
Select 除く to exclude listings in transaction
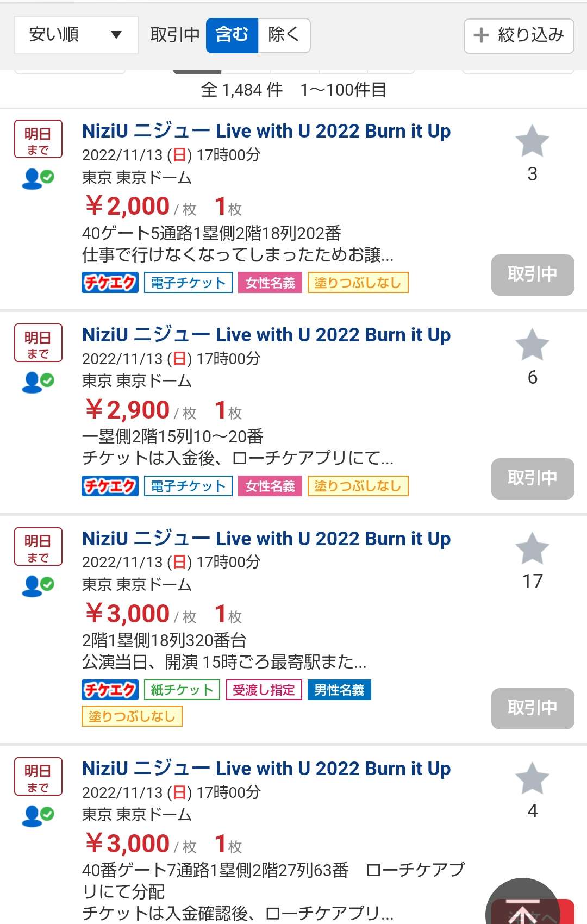(284, 35)
